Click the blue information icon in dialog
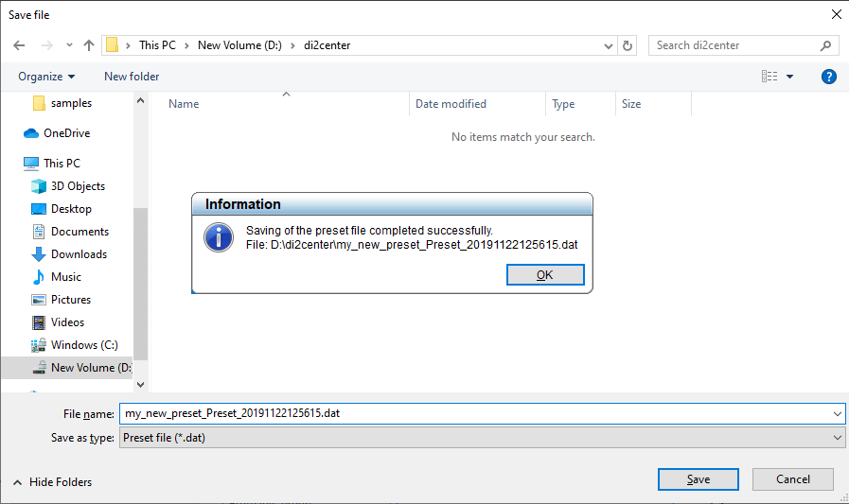This screenshot has height=504, width=849. click(x=219, y=237)
